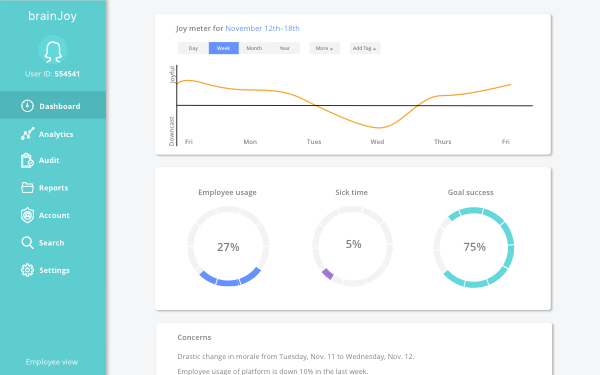
Task: Select the Day range tab
Action: coord(193,48)
